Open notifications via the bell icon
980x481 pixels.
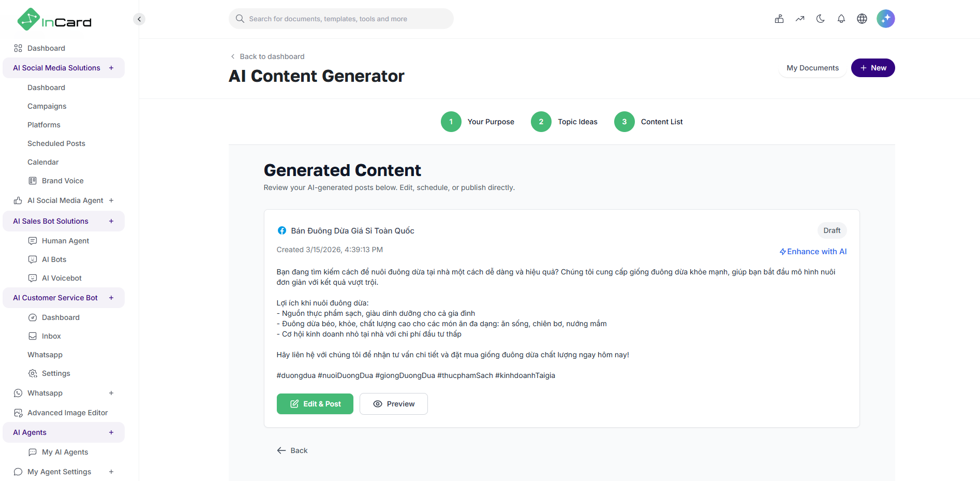(x=841, y=18)
